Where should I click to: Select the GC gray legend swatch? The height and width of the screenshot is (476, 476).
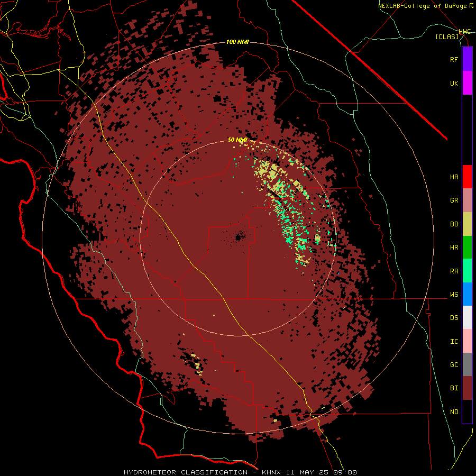tap(467, 364)
